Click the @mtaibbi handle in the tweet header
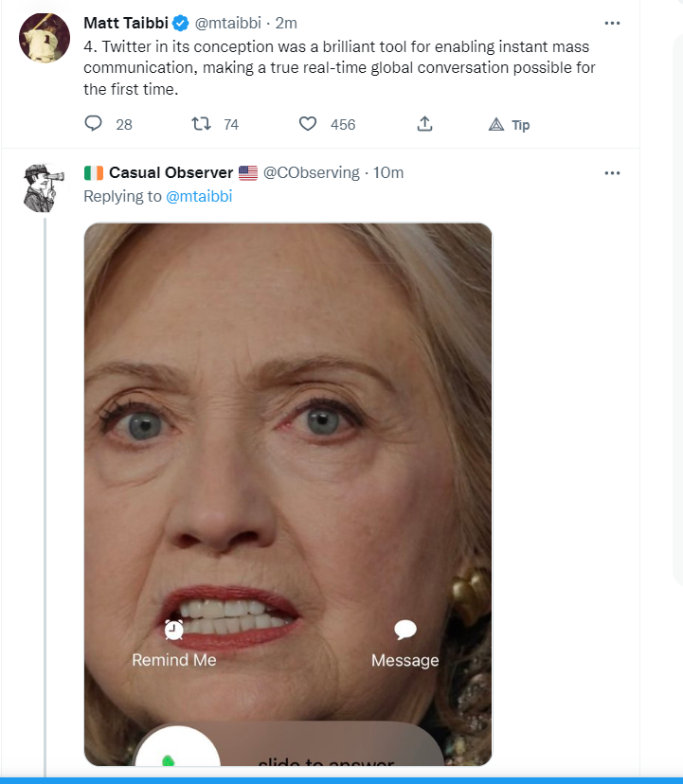Image resolution: width=683 pixels, height=784 pixels. coord(230,24)
